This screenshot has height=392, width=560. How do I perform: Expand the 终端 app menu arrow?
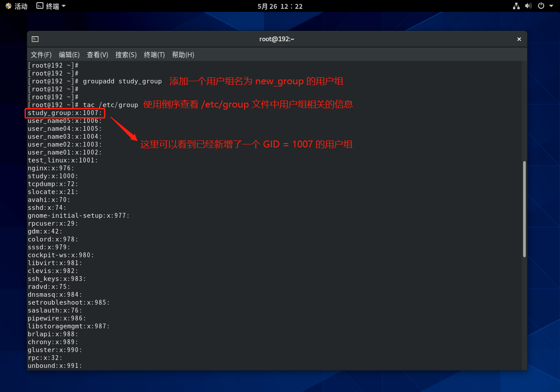click(x=64, y=6)
